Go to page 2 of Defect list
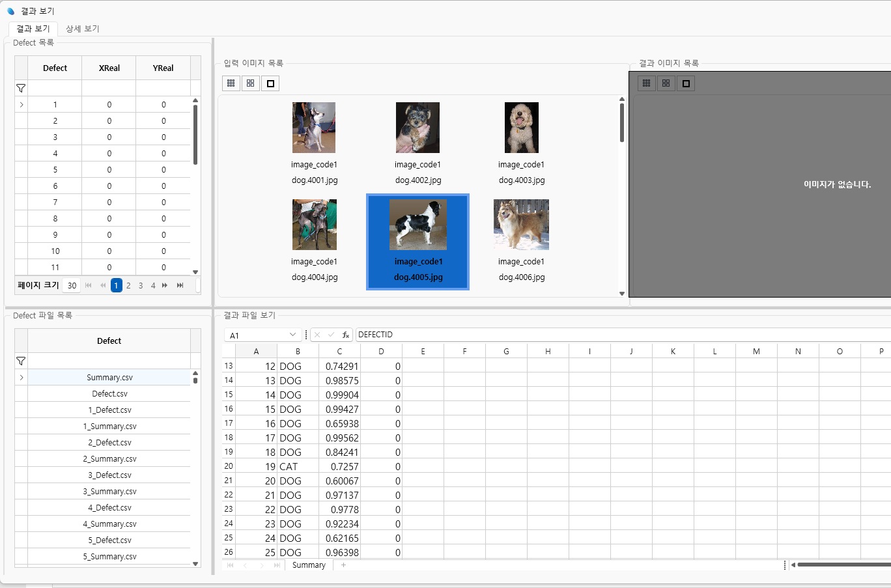 click(128, 285)
